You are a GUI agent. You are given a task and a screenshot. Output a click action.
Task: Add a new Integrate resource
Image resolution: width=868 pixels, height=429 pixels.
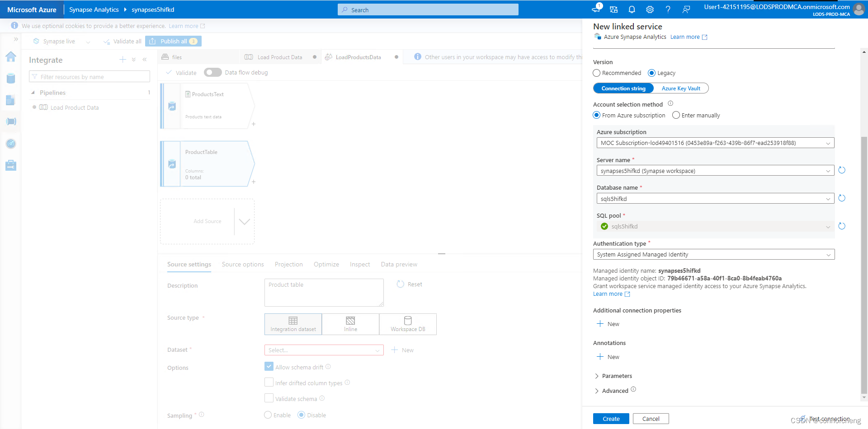[123, 60]
